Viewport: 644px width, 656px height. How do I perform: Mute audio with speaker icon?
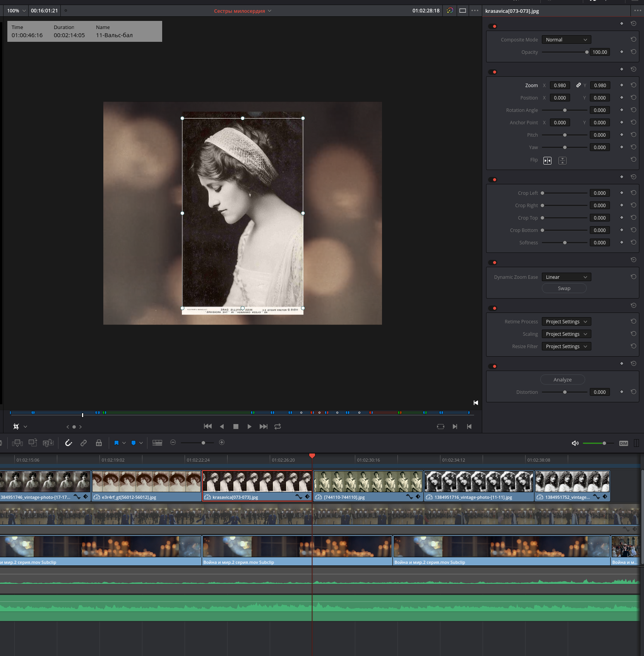click(x=575, y=443)
